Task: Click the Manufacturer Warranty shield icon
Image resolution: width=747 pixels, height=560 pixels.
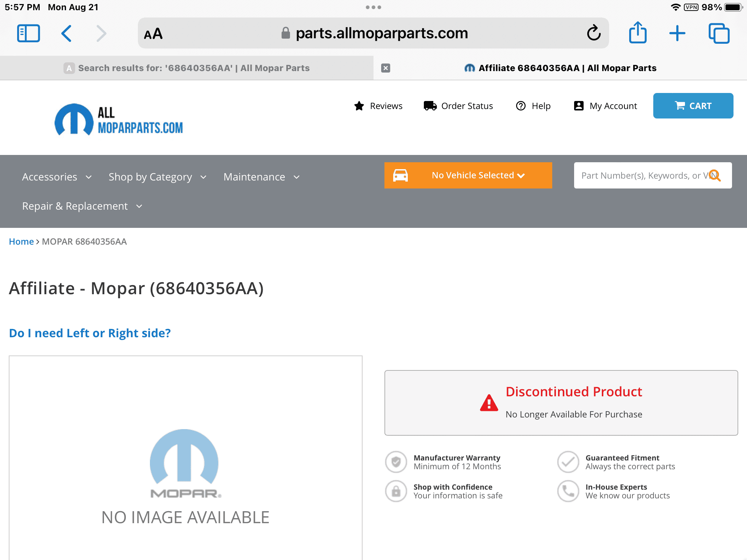Action: [396, 462]
